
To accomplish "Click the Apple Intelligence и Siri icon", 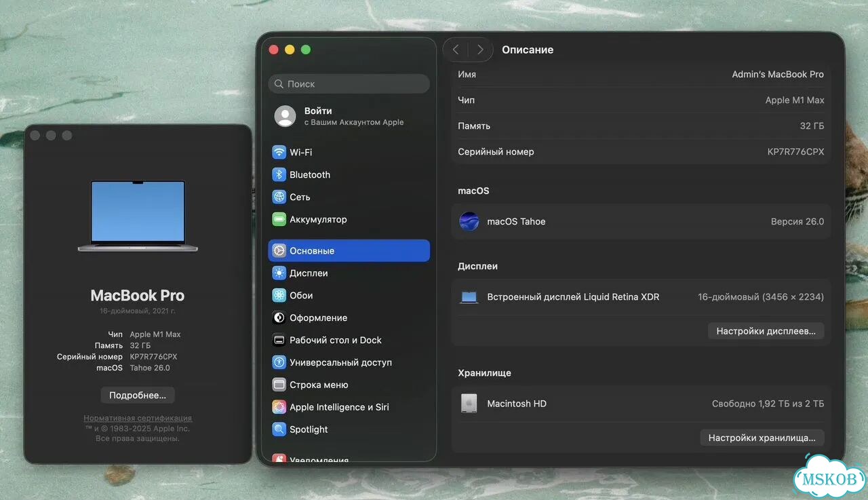I will tap(279, 407).
